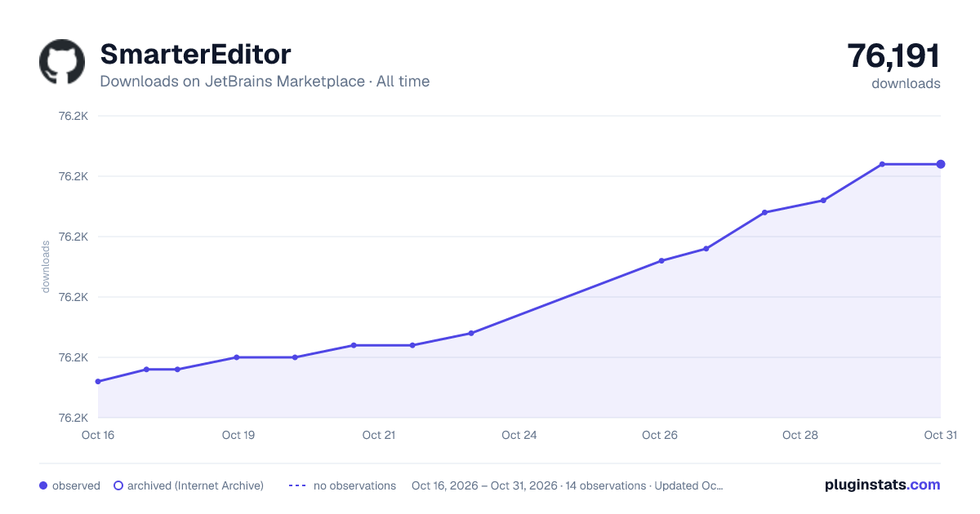Click the date range and observations text
980x514 pixels.
tap(567, 485)
